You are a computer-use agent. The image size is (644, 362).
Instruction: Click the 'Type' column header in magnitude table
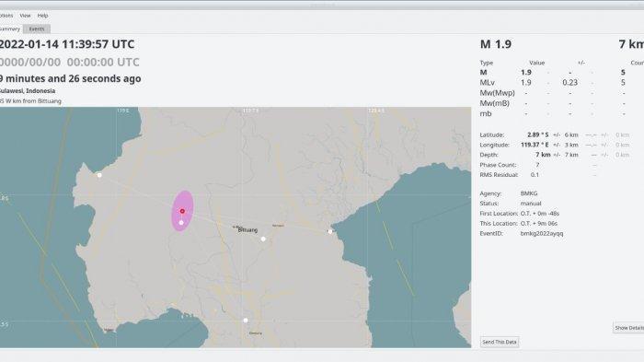click(487, 63)
